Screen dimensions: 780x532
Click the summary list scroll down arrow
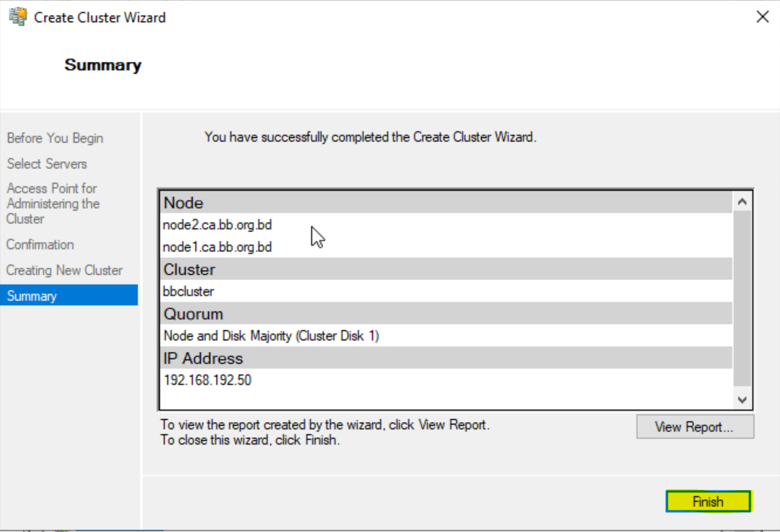tap(742, 400)
